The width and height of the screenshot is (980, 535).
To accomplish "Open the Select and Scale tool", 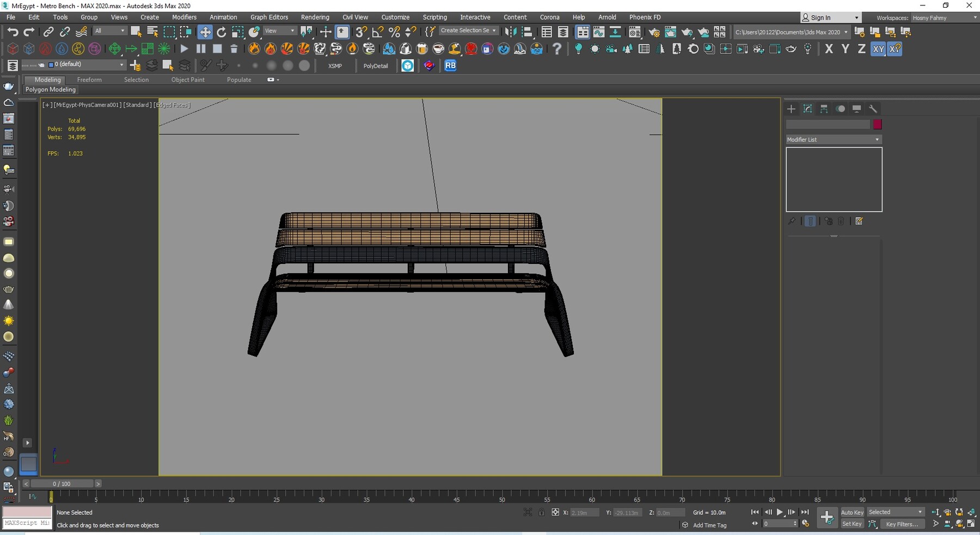I will click(x=237, y=31).
